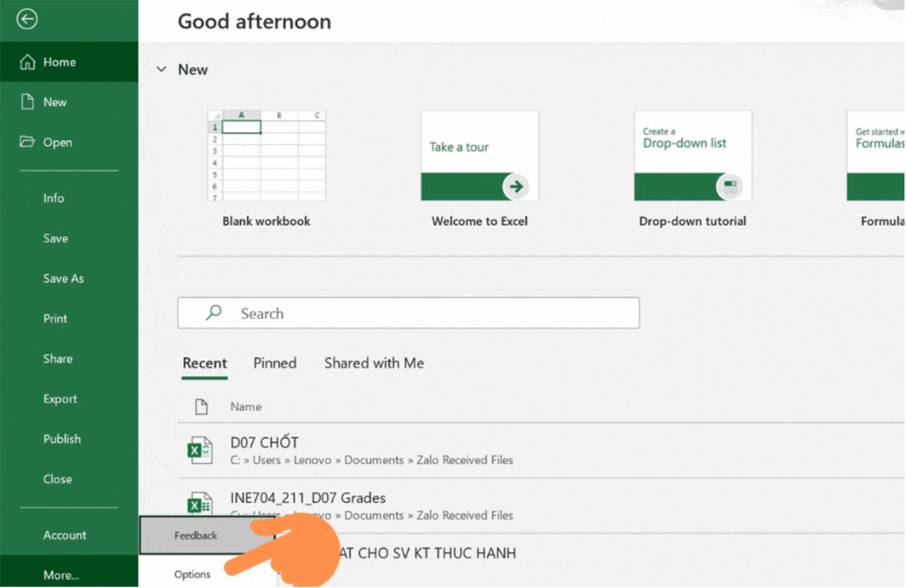Go to Info page
The width and height of the screenshot is (906, 588).
click(54, 198)
